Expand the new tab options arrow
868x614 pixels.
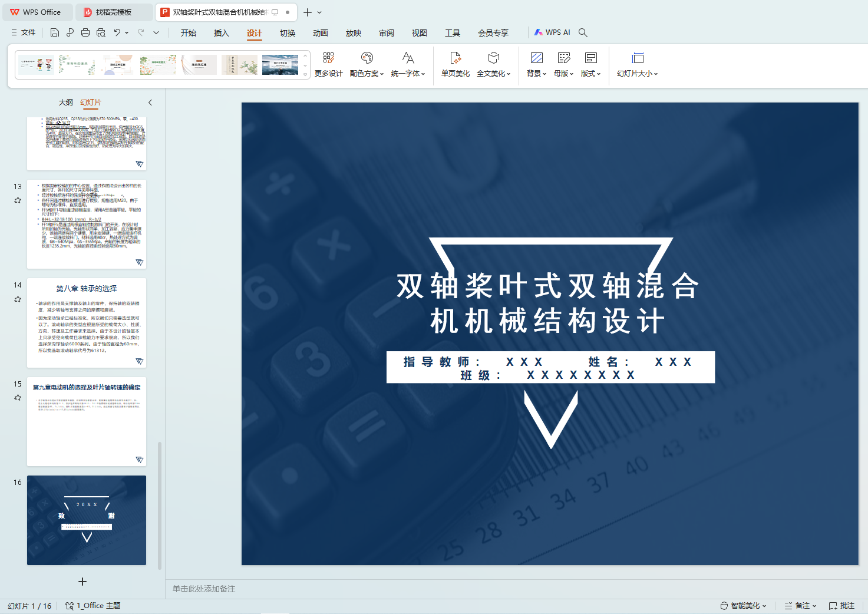[x=319, y=12]
